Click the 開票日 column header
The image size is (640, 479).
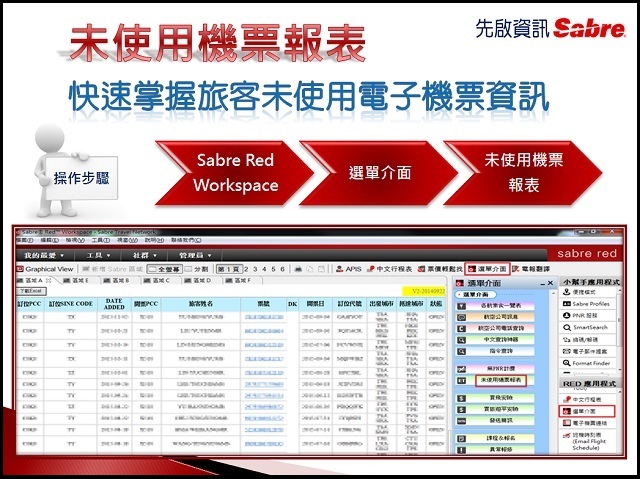pyautogui.click(x=316, y=304)
